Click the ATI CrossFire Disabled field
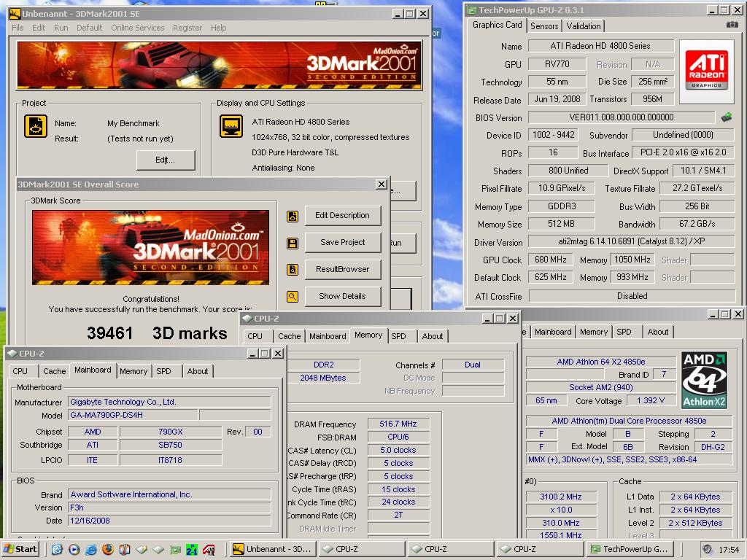747x560 pixels. point(631,296)
